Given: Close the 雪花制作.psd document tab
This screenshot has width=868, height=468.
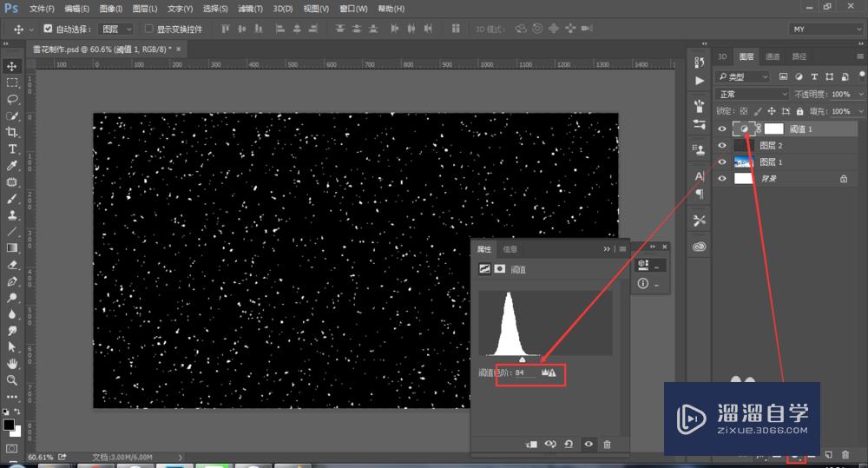Looking at the screenshot, I should click(x=178, y=49).
